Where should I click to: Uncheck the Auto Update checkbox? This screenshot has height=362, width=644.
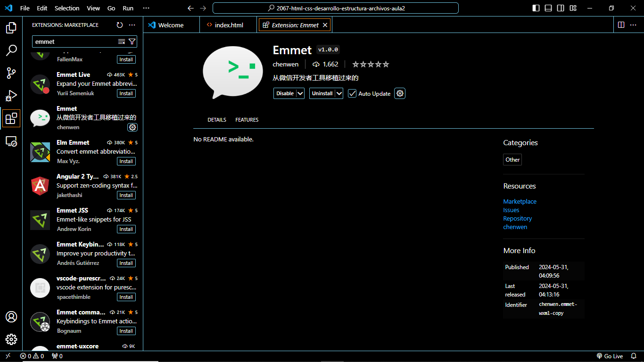352,93
